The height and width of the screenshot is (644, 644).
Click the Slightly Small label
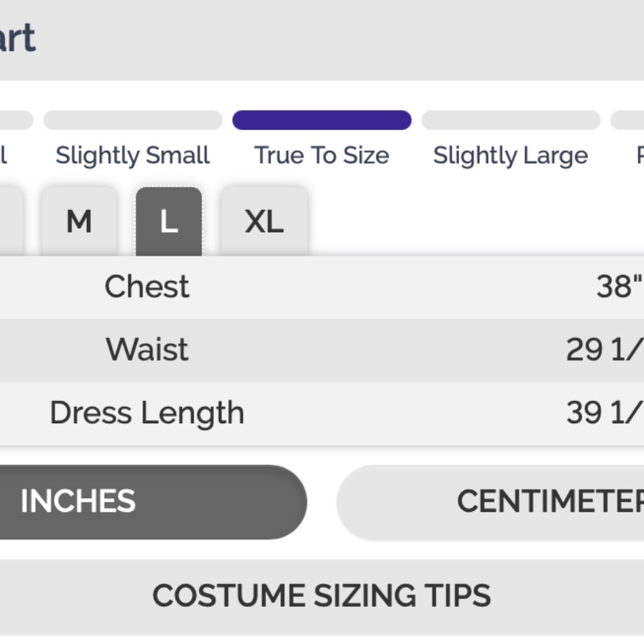[x=133, y=155]
